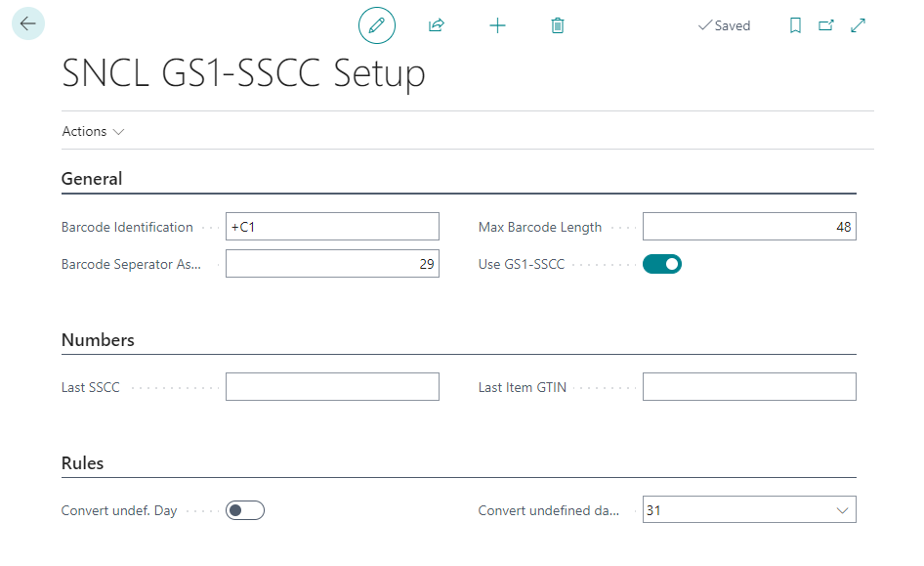Collapse the Numbers section header
The height and width of the screenshot is (566, 924).
(x=98, y=340)
